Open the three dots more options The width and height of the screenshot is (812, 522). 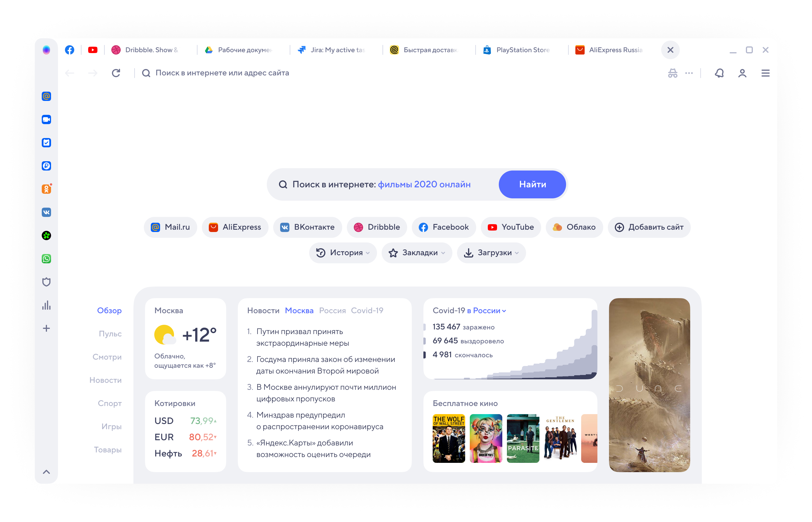689,73
